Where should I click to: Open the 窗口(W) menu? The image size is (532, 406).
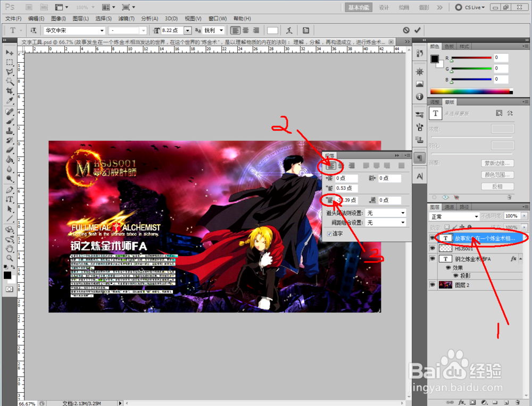pos(218,19)
